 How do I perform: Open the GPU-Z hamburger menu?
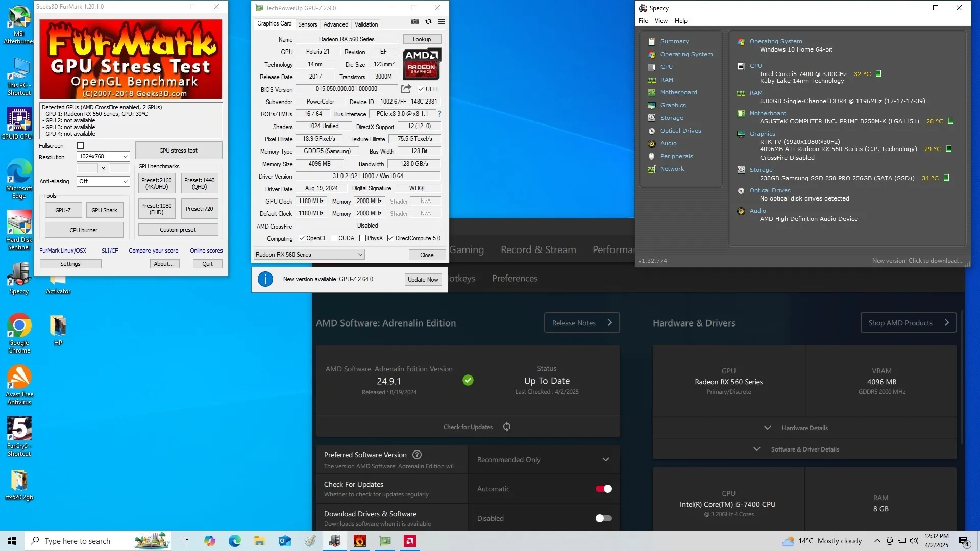pyautogui.click(x=441, y=22)
